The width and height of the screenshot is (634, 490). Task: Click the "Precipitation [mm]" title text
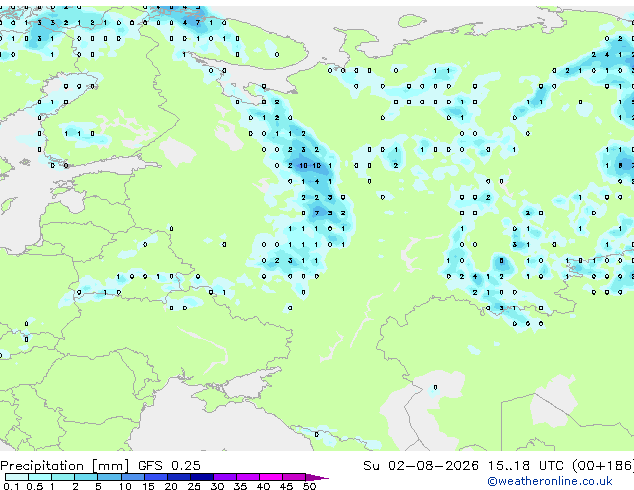pyautogui.click(x=64, y=466)
